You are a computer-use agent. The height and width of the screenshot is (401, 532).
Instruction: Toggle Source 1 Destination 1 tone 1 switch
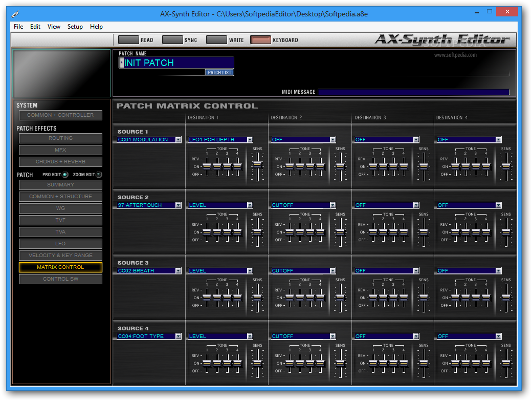click(207, 166)
